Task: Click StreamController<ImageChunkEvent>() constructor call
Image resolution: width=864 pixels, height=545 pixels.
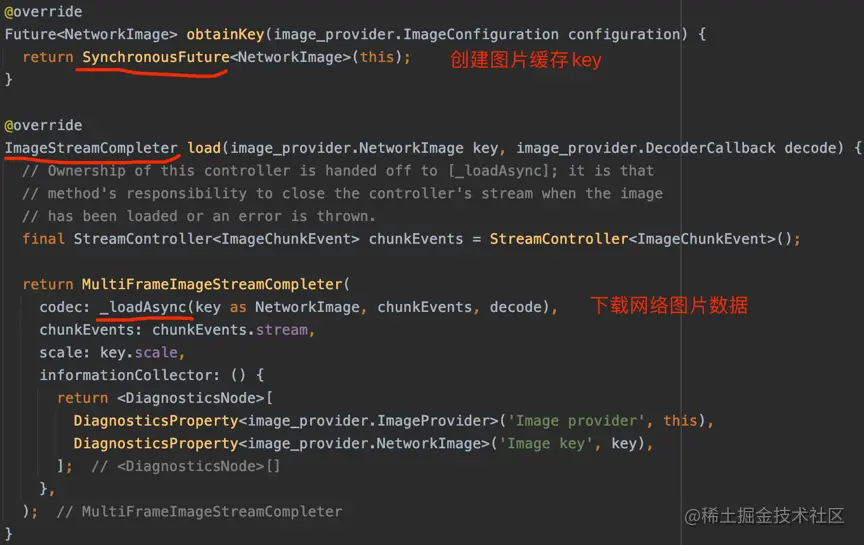Action: pos(641,239)
